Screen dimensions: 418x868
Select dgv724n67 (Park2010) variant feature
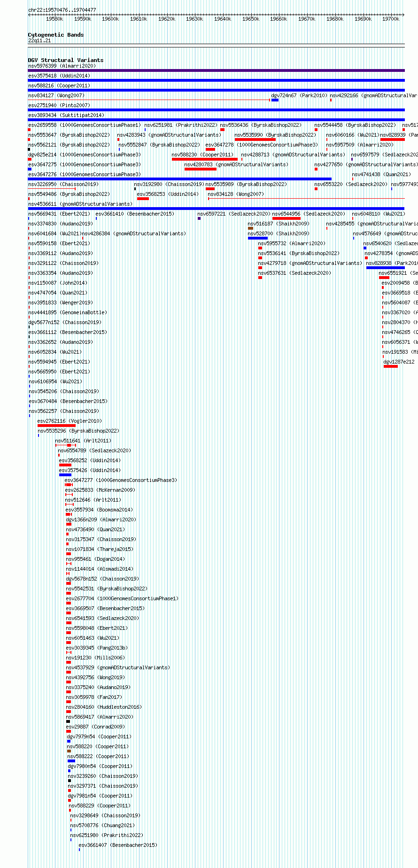299,95
